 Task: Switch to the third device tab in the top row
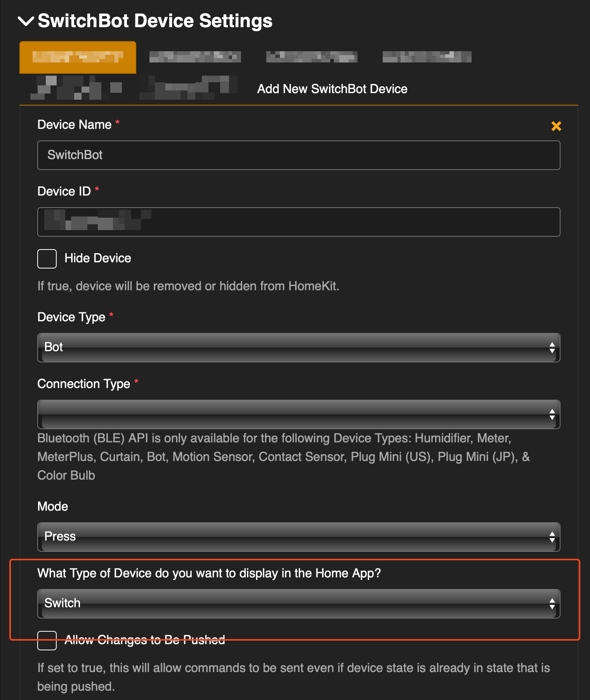(311, 57)
